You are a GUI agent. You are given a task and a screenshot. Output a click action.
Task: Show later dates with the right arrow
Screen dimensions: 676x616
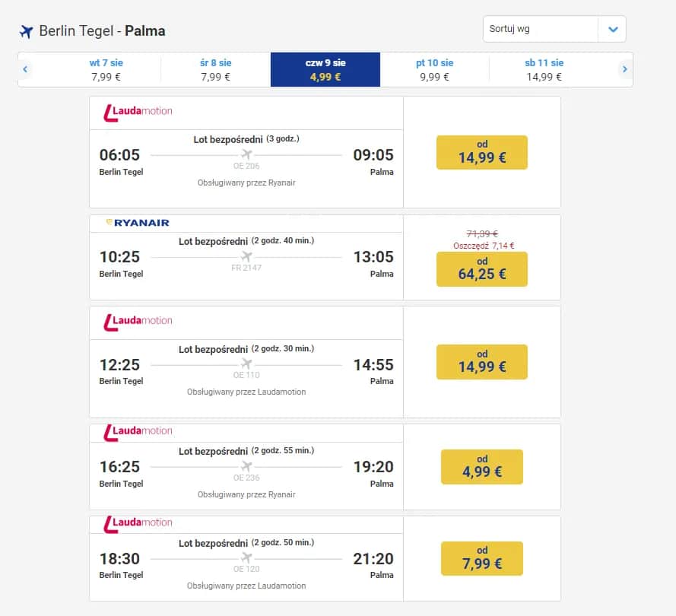(x=625, y=69)
